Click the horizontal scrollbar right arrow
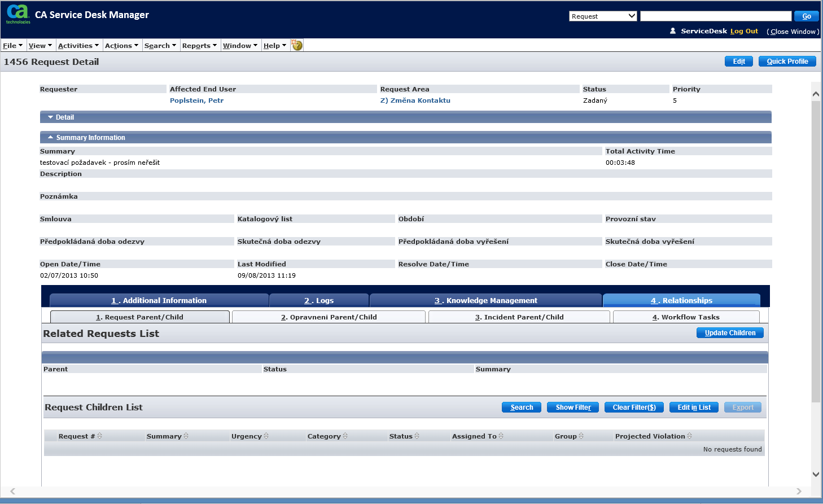Viewport: 823px width, 504px height. 799,491
